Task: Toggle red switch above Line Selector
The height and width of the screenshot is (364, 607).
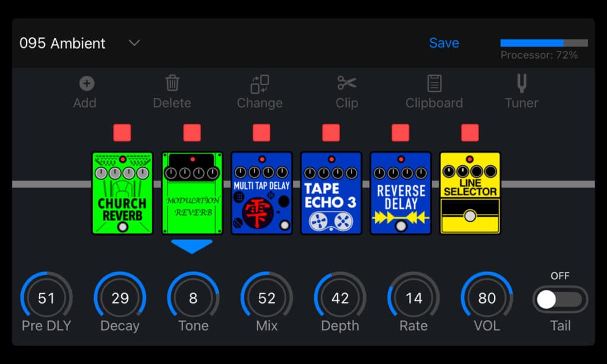Action: point(470,133)
